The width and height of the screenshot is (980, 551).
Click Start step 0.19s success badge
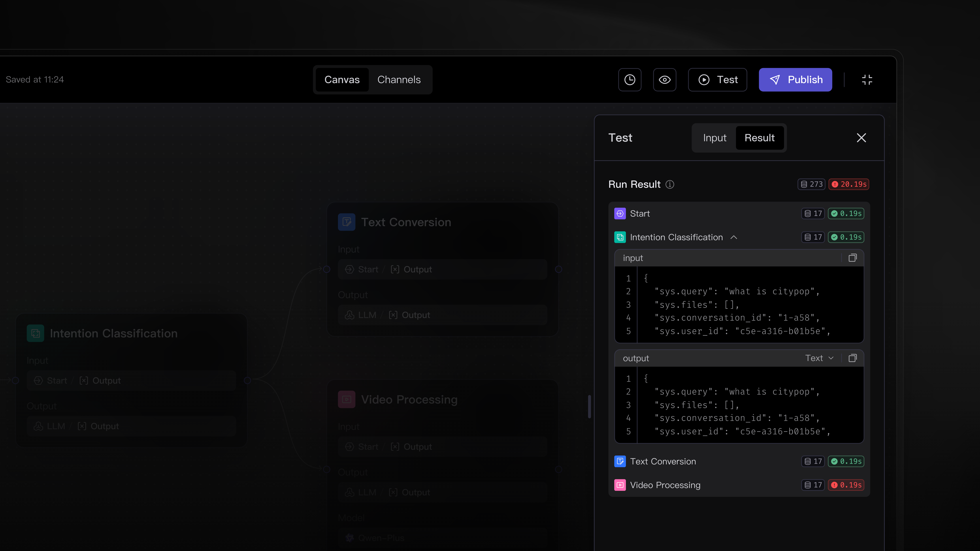[846, 214]
